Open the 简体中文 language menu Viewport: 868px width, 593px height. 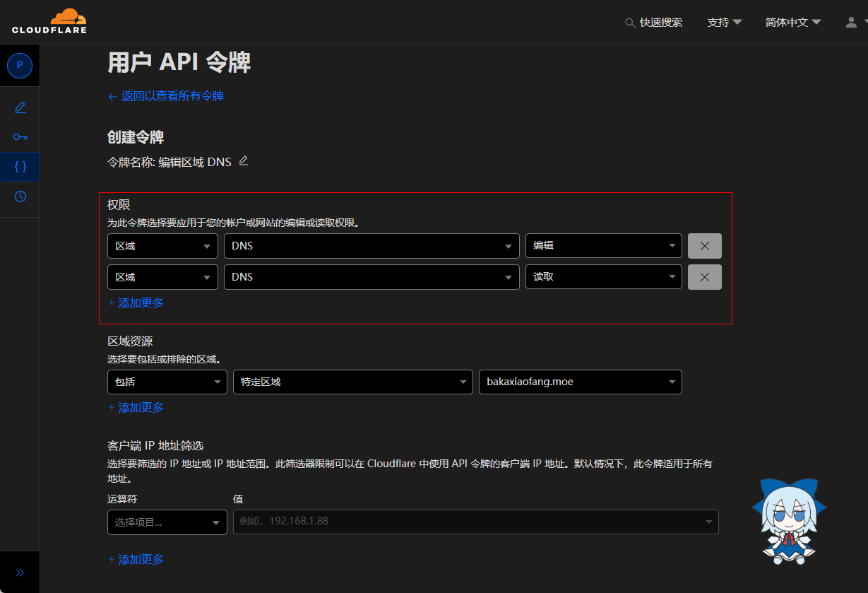792,23
